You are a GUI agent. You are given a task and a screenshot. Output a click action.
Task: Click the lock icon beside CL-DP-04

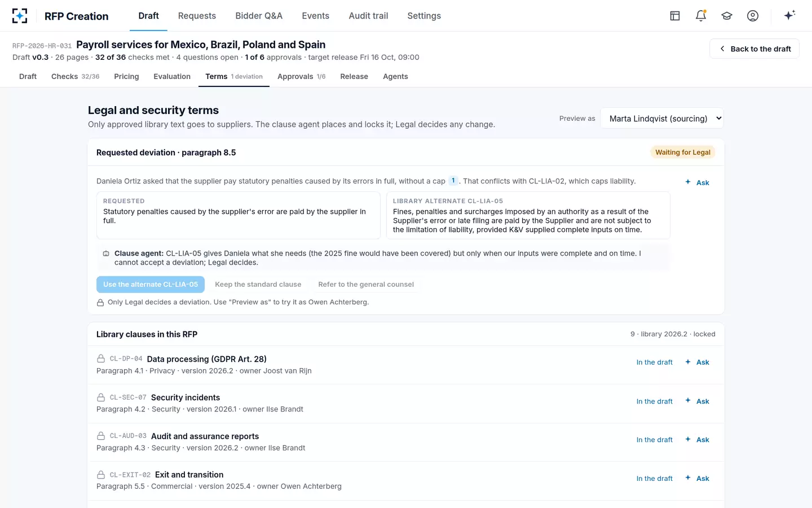101,359
